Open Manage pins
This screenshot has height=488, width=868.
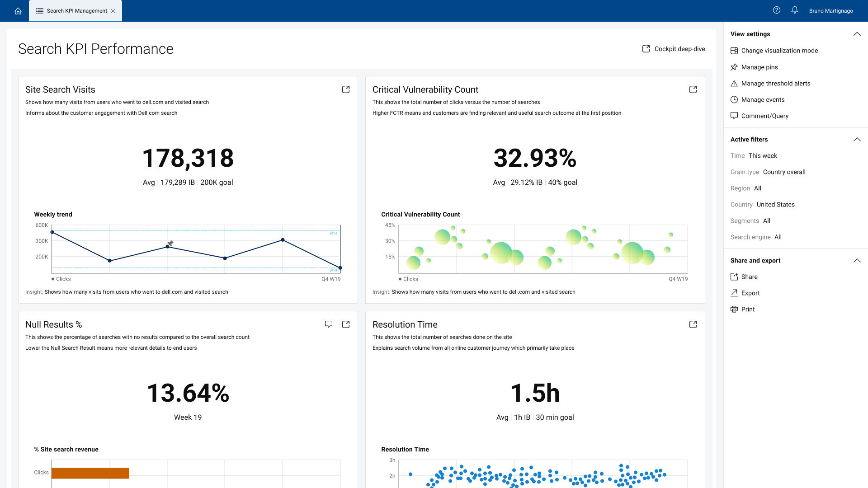pos(759,67)
